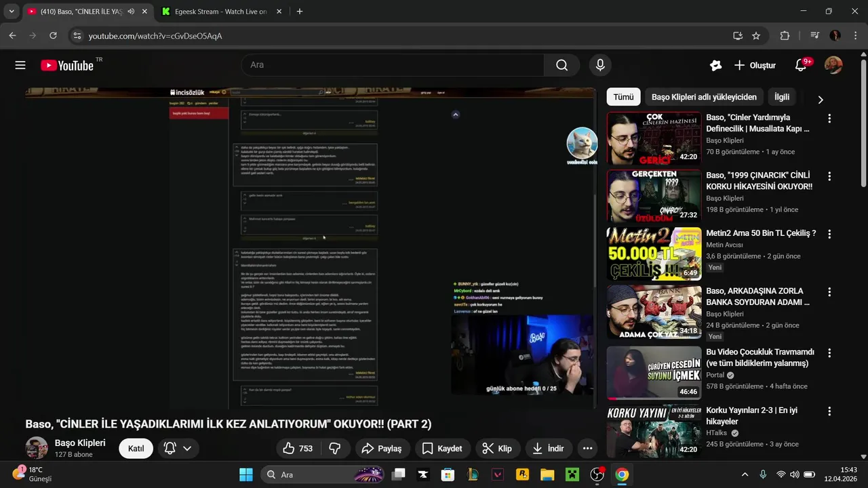Go to the YouTube home logo
Screen dimensions: 868x488
pos(67,65)
